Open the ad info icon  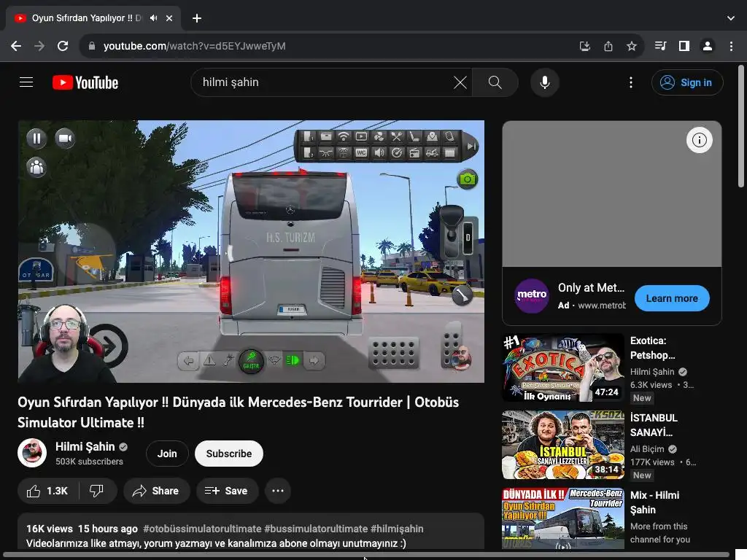click(700, 140)
